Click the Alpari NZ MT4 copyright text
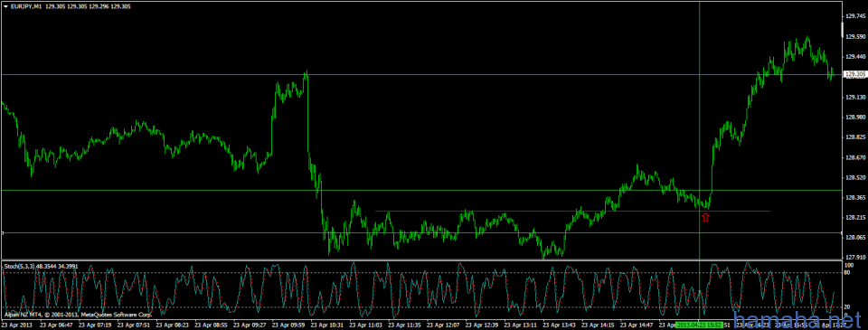 click(x=77, y=314)
